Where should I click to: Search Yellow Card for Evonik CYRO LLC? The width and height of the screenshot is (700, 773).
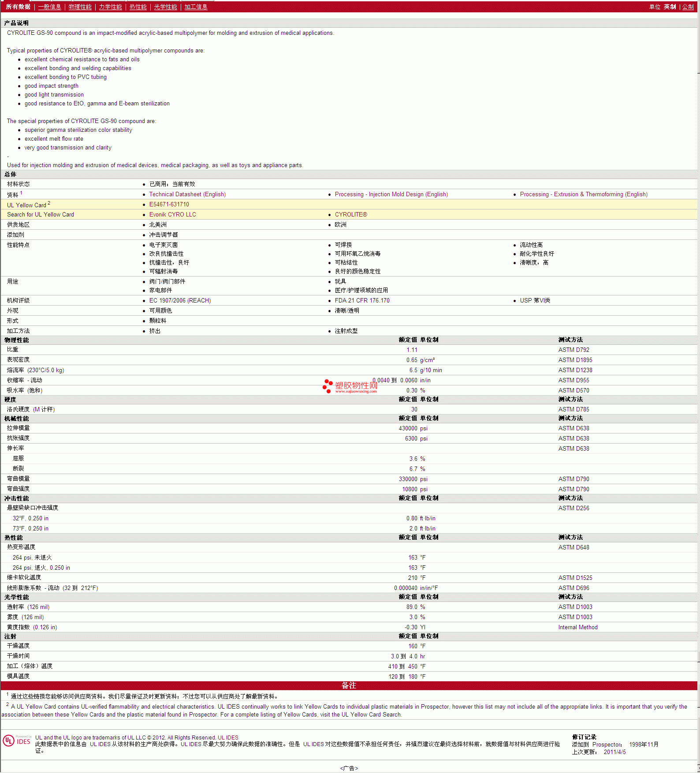click(x=173, y=215)
